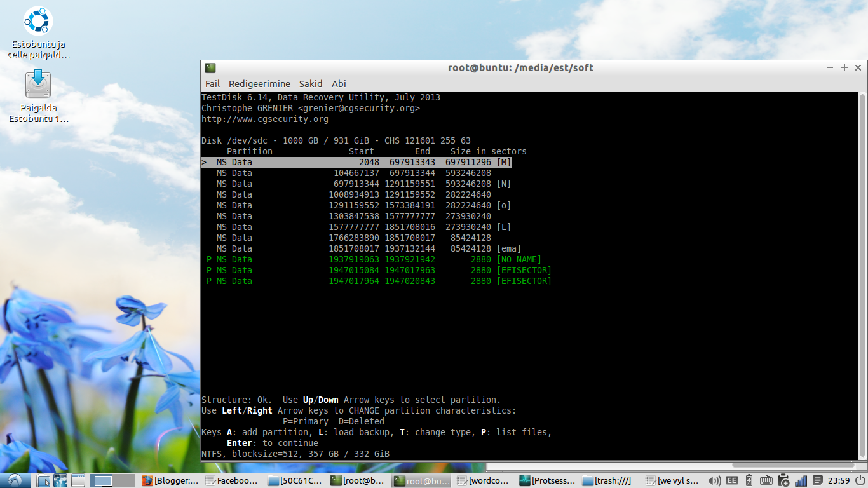The image size is (868, 488).
Task: Switch to the trash:/// taskbar window
Action: pos(611,480)
